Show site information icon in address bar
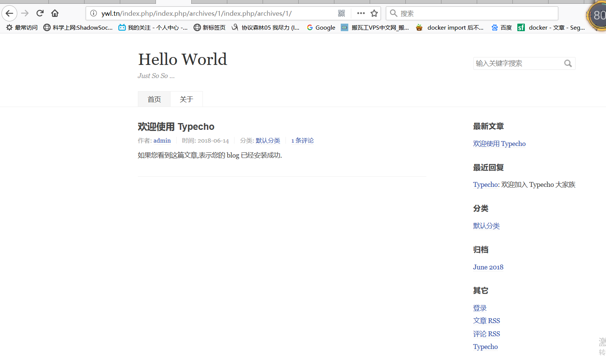The width and height of the screenshot is (606, 364). click(x=94, y=14)
